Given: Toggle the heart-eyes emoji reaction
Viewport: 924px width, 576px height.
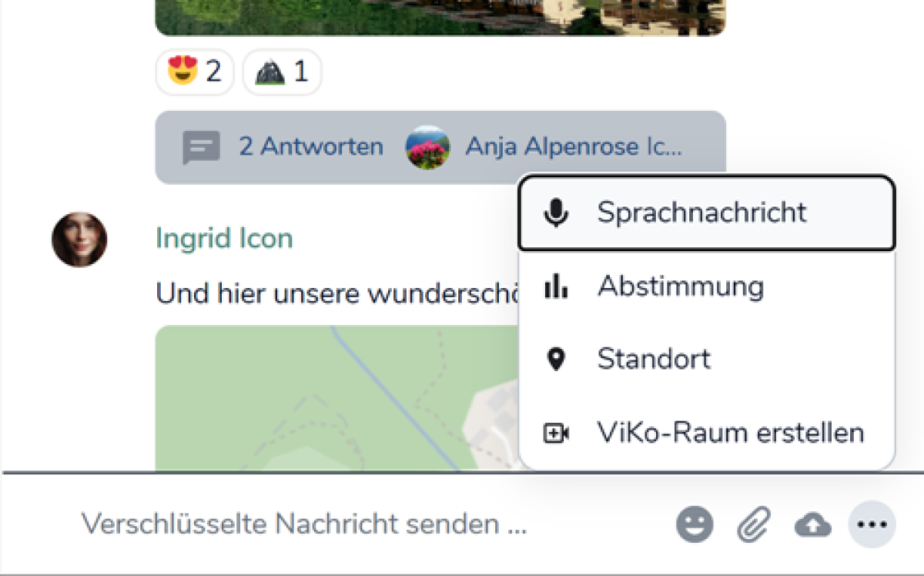Looking at the screenshot, I should point(194,72).
